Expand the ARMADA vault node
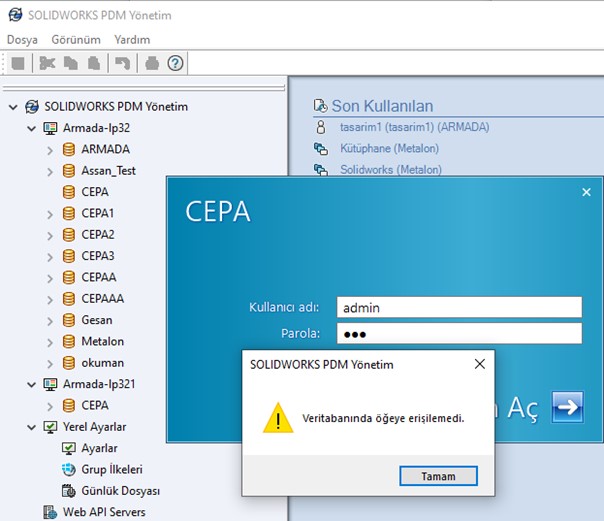This screenshot has width=604, height=521. [x=51, y=150]
